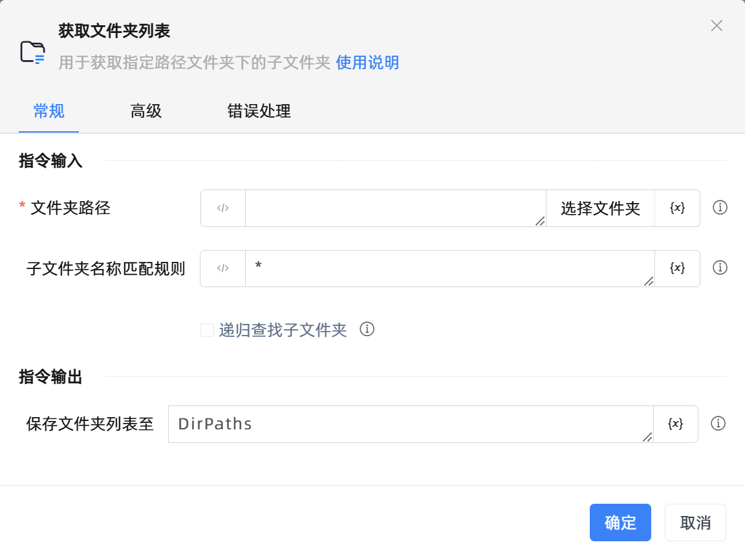Viewport: 745px width, 560px height.
Task: 点击递归查找子文件夹旁的信息图标
Action: (x=367, y=330)
